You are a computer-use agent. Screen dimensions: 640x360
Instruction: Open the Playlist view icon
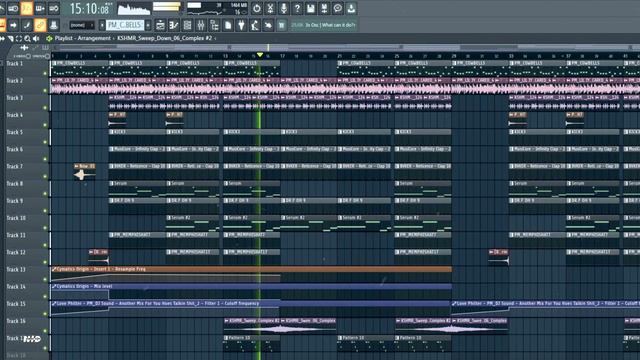(x=160, y=25)
